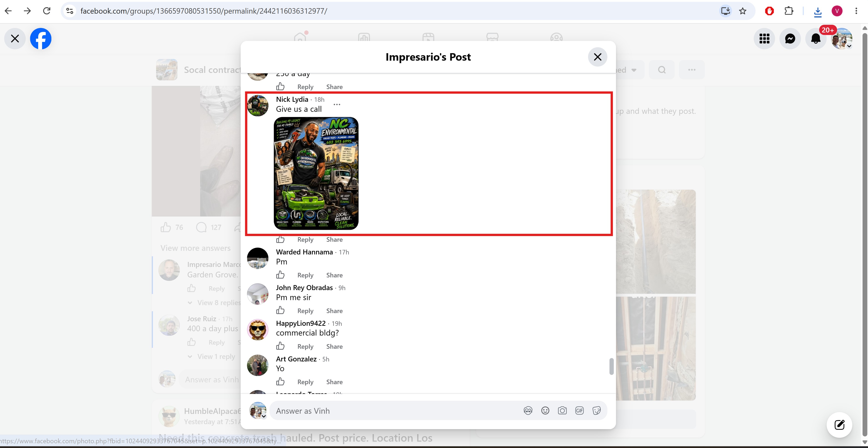Share Warded Hannama's comment

point(334,275)
